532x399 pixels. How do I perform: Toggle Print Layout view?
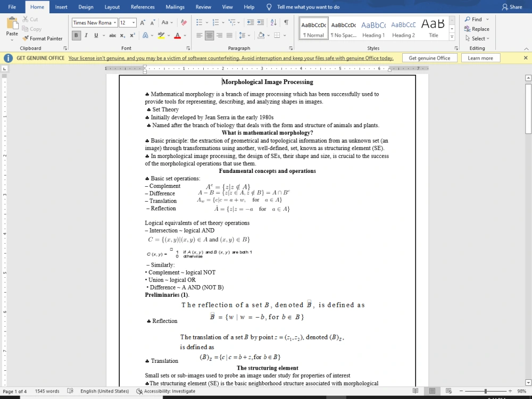click(432, 391)
